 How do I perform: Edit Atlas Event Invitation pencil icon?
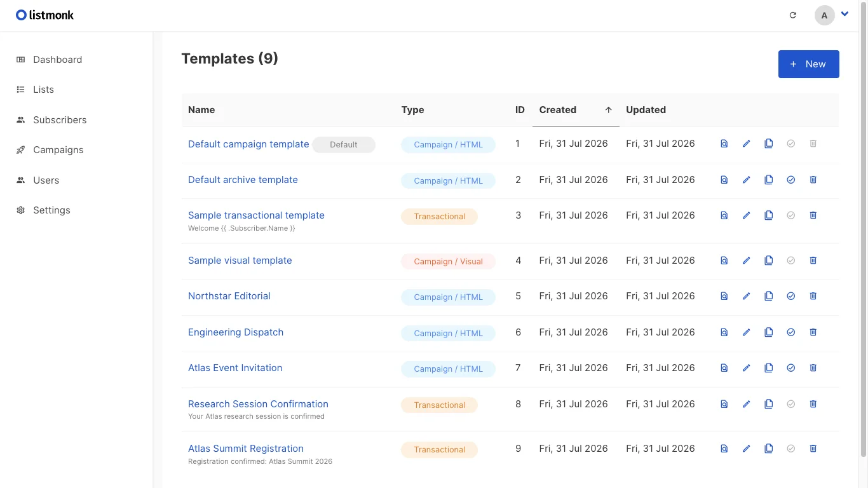[747, 368]
